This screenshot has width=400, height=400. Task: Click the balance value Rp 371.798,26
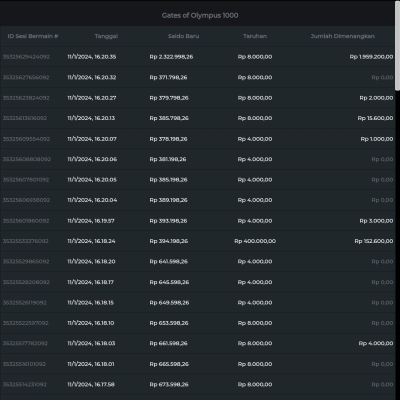(x=168, y=77)
